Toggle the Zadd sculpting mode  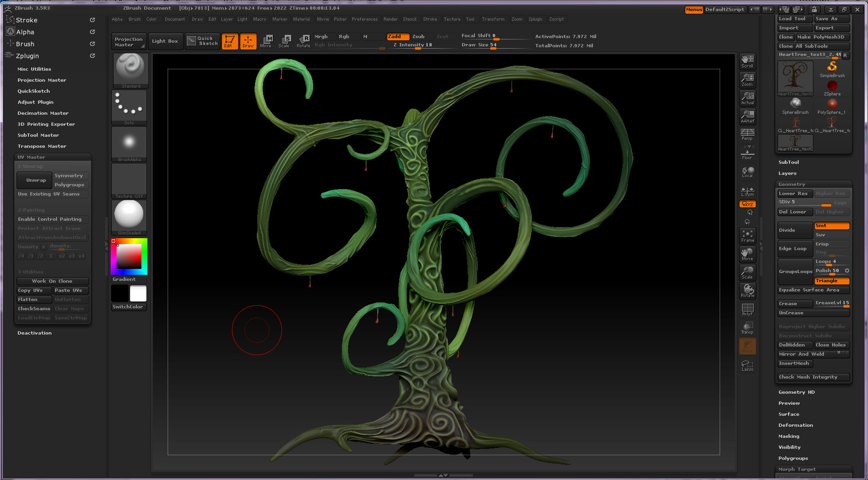pyautogui.click(x=398, y=37)
